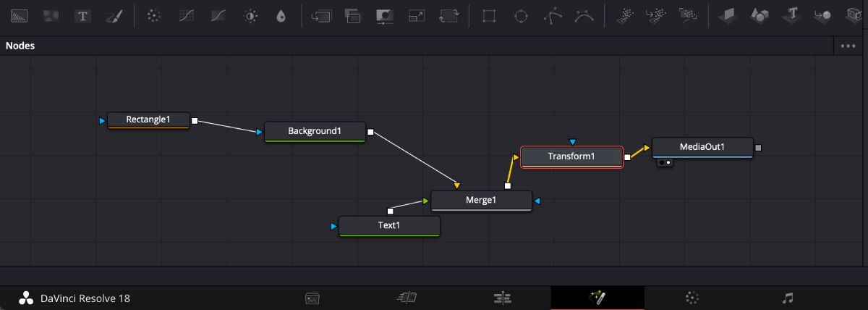Click the yellow input arrow of MediaOut1
The height and width of the screenshot is (310, 868).
click(x=647, y=148)
